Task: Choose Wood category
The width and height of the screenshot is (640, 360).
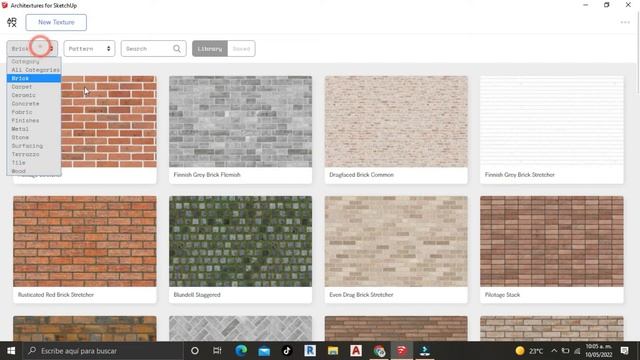Action: coord(34,171)
